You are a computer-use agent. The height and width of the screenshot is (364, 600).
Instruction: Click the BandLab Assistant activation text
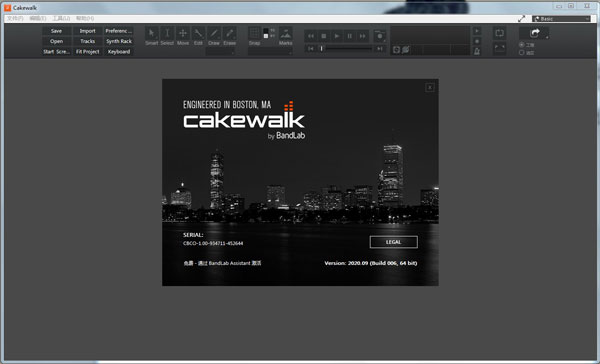(x=222, y=263)
